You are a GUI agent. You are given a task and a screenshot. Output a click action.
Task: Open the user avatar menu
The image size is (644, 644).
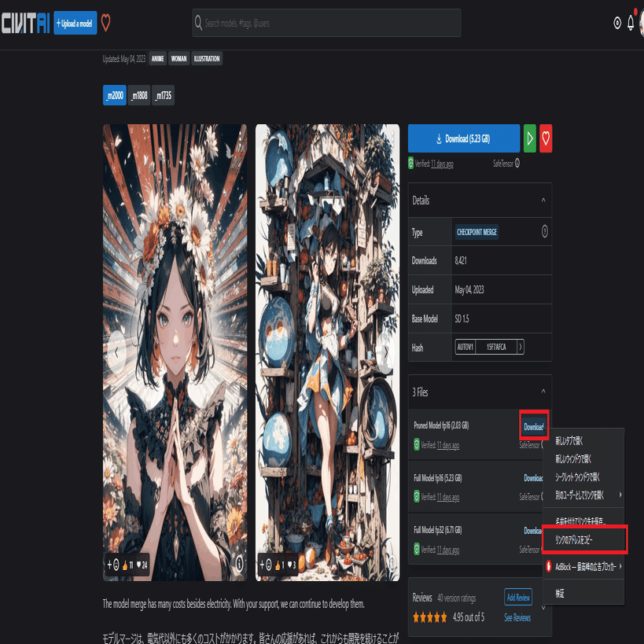click(642, 23)
